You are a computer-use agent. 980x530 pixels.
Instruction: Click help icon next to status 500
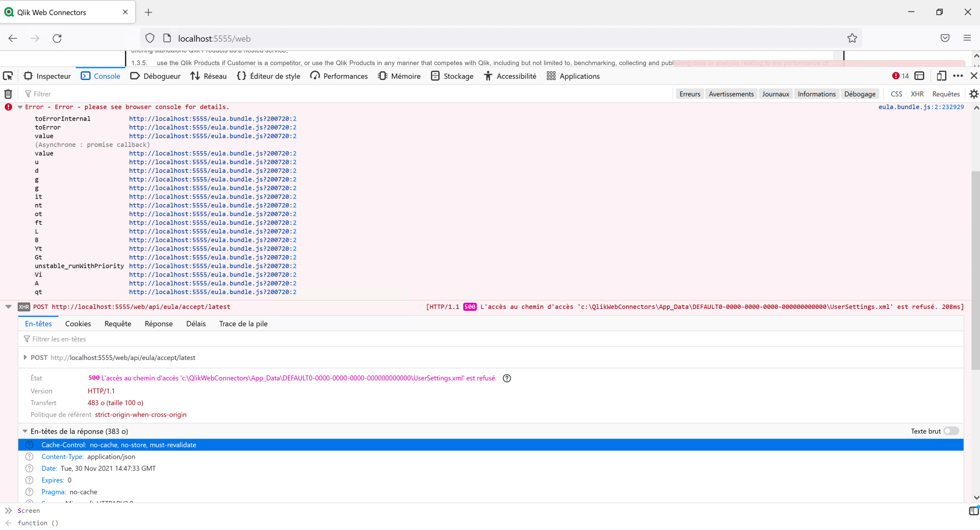tap(507, 378)
